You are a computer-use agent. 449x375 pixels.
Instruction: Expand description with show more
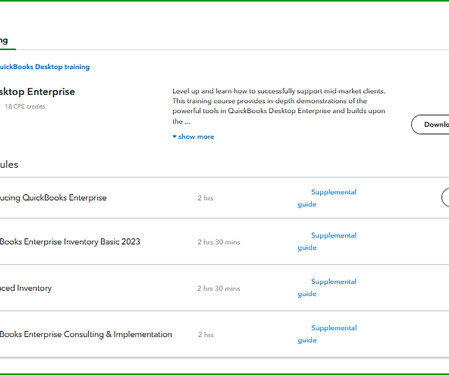click(193, 137)
